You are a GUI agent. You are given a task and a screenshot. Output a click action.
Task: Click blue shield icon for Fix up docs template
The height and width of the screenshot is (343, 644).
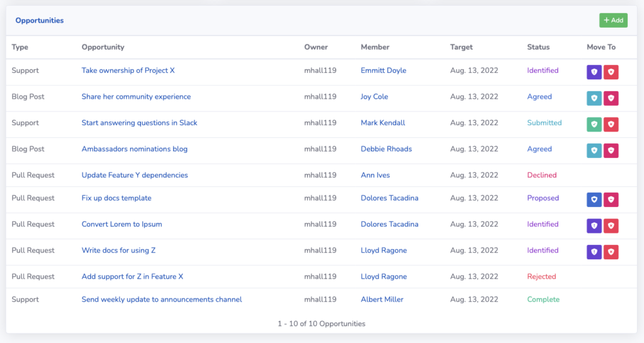coord(594,200)
